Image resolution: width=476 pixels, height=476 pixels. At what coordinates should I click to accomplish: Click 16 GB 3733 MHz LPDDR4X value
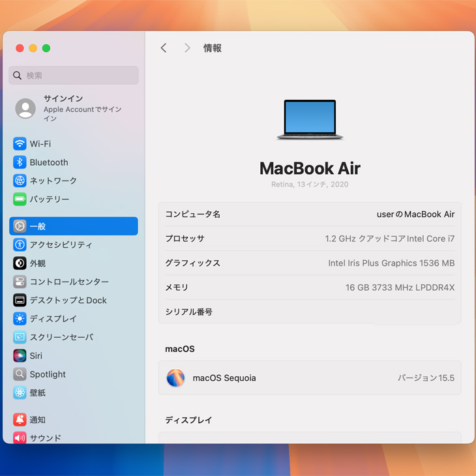[400, 288]
